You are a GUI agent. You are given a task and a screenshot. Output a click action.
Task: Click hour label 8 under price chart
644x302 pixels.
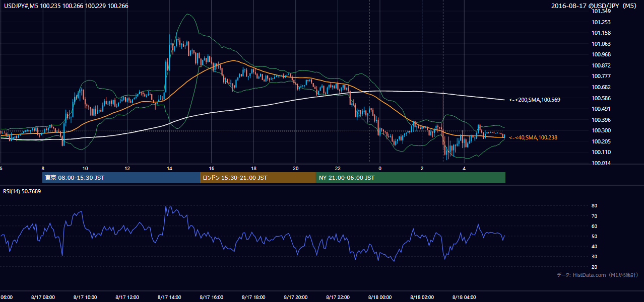(x=43, y=169)
